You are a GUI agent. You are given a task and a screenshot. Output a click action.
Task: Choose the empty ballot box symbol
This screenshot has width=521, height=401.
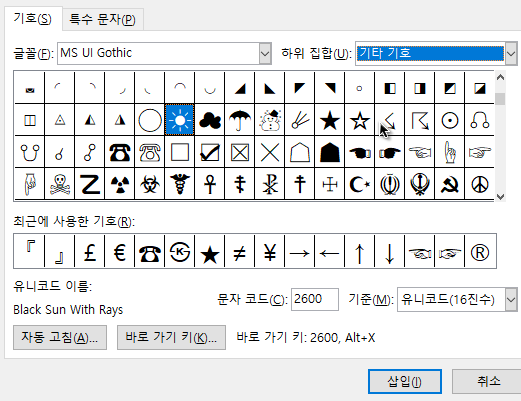180,152
